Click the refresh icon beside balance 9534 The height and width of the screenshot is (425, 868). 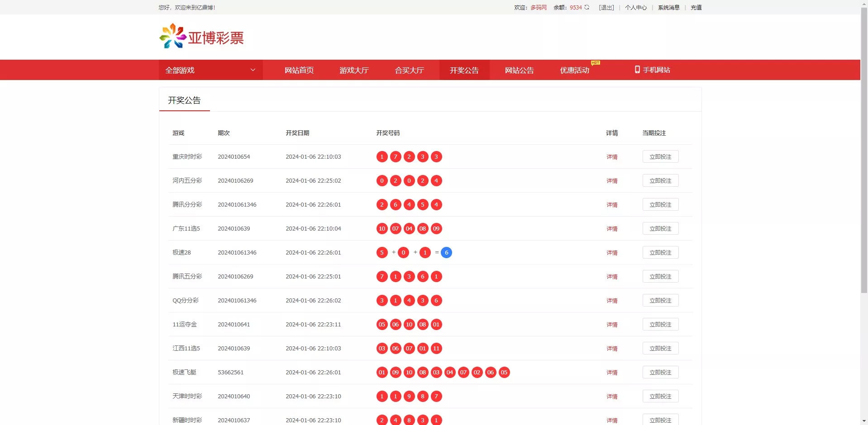click(x=586, y=7)
